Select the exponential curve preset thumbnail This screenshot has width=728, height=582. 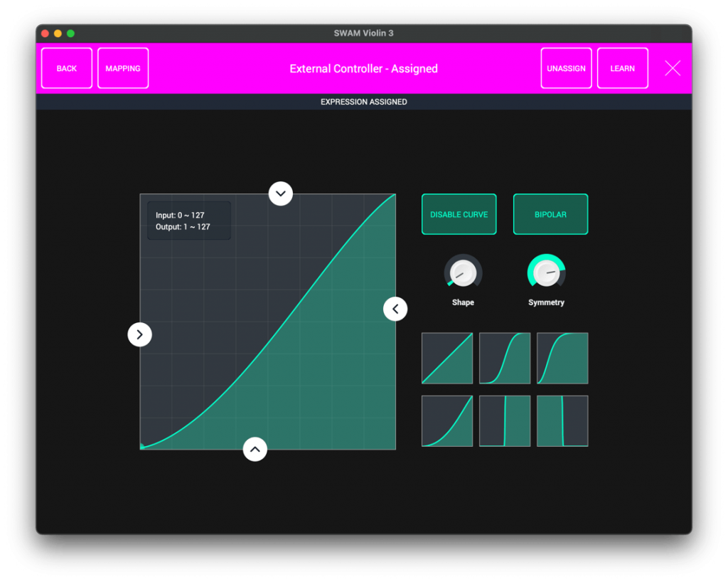tap(447, 420)
